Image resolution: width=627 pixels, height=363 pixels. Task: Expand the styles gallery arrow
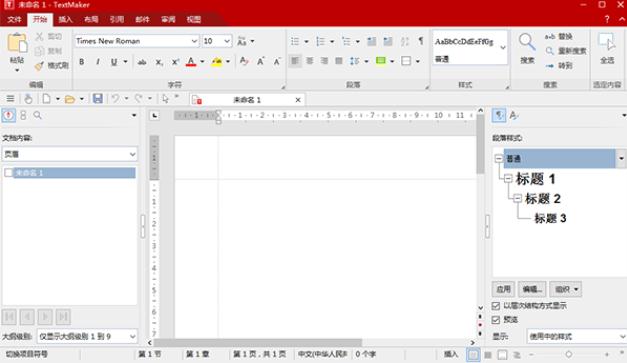click(503, 48)
